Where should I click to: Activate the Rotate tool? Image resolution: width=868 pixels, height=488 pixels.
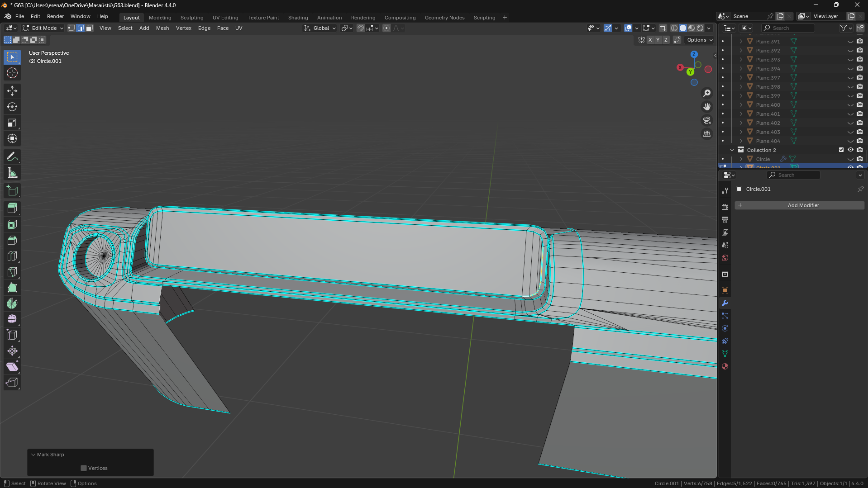pyautogui.click(x=12, y=107)
